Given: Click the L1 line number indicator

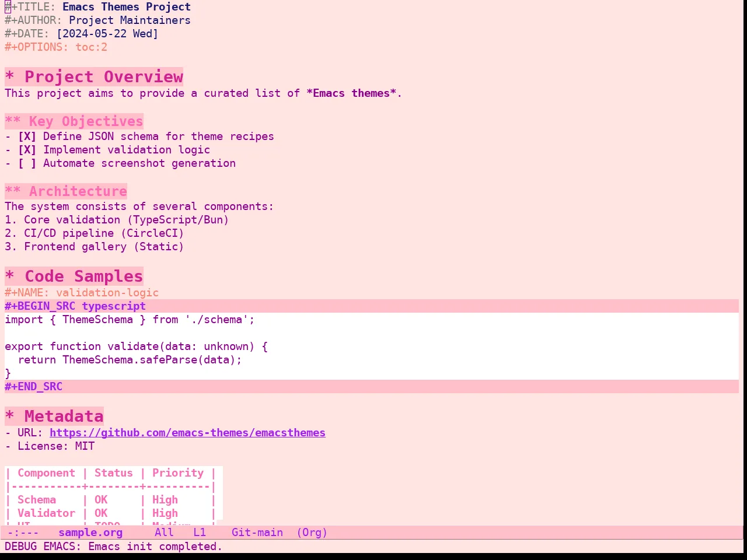Looking at the screenshot, I should click(200, 533).
